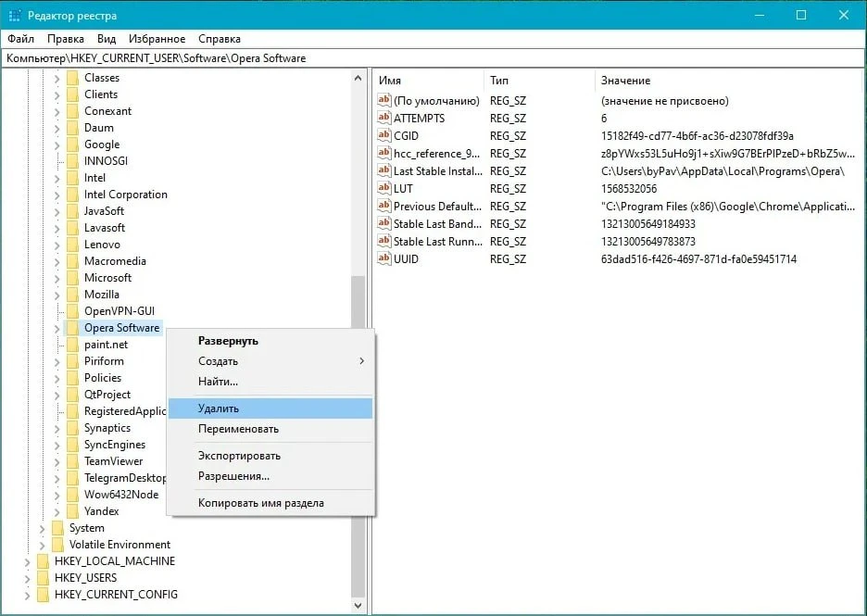Viewport: 867px width, 616px height.
Task: Select the QtProject key
Action: (107, 395)
